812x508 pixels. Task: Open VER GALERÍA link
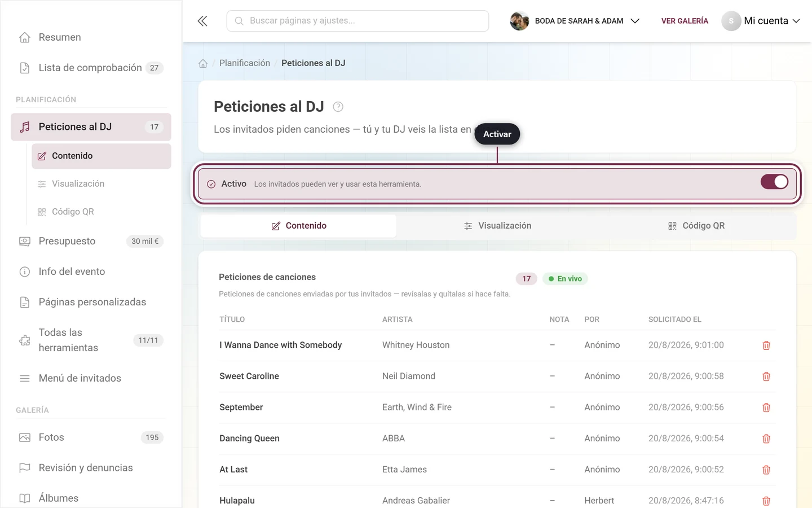[685, 21]
